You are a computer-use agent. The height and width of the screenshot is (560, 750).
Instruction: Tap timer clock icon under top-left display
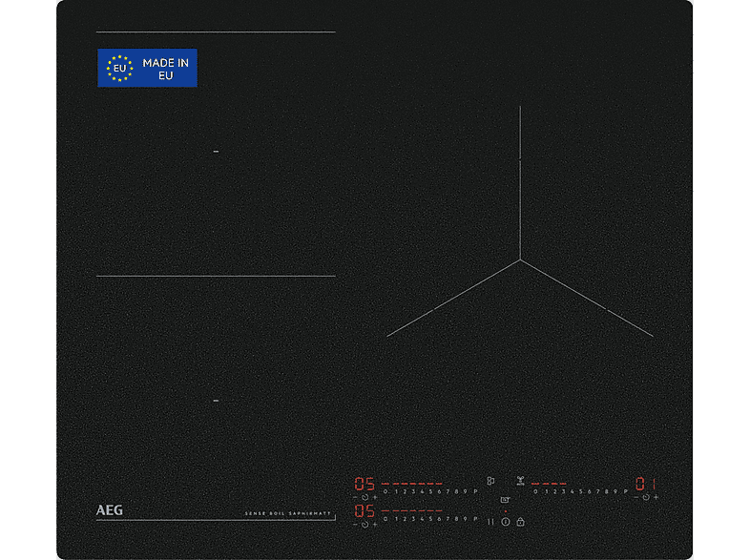[x=365, y=498]
